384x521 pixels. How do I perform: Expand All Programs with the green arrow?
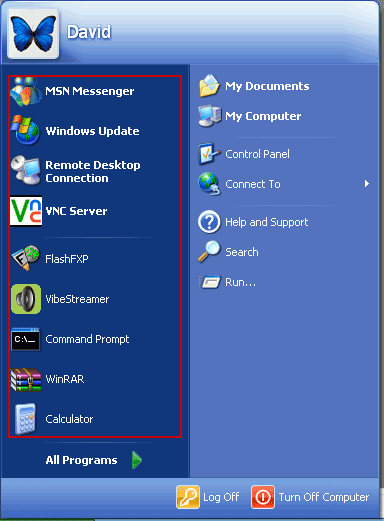tap(137, 460)
